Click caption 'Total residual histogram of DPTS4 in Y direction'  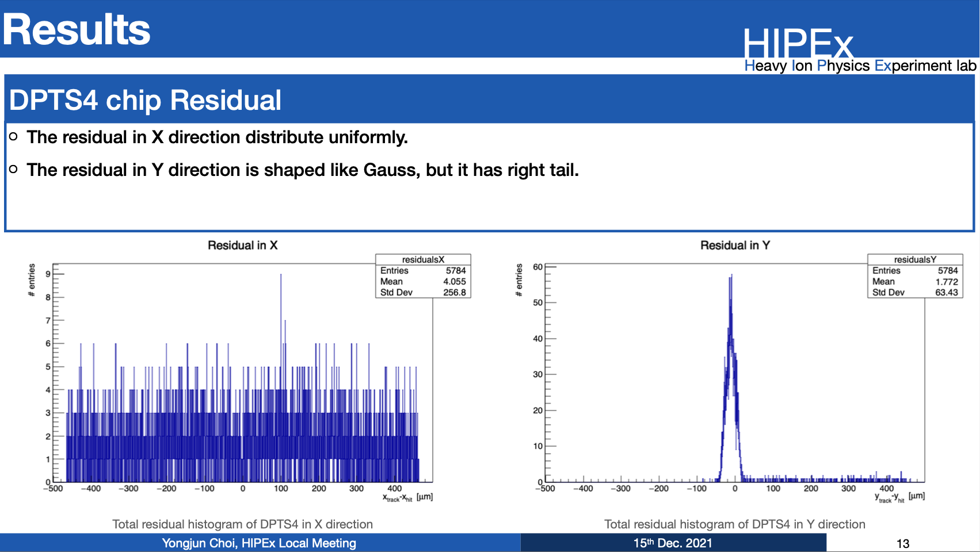[x=735, y=524]
